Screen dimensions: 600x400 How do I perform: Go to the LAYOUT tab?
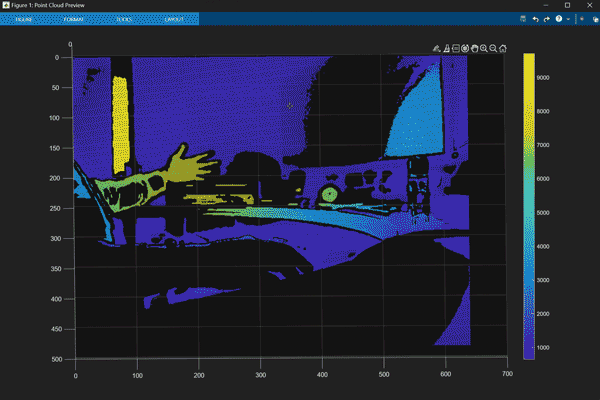click(x=173, y=19)
